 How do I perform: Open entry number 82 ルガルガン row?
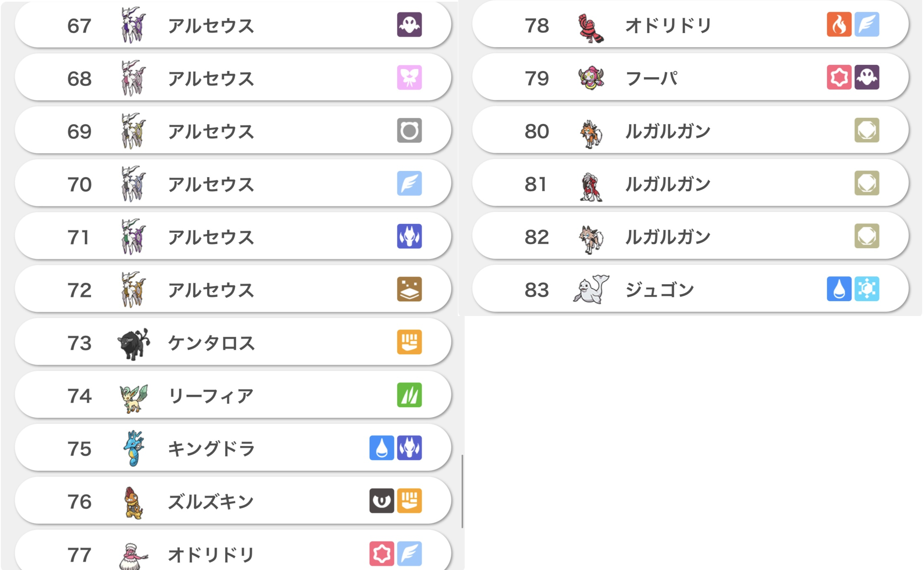[x=690, y=237]
